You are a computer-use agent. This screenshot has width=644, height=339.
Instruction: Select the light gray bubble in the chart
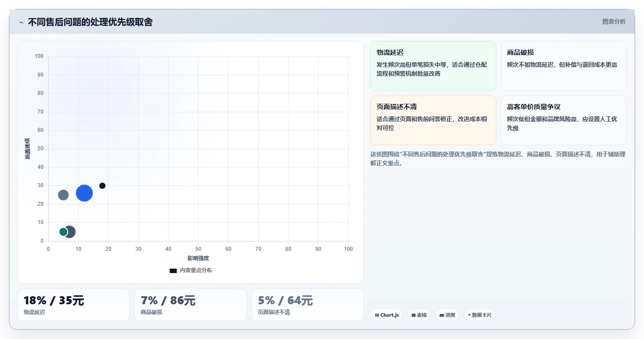(63, 195)
